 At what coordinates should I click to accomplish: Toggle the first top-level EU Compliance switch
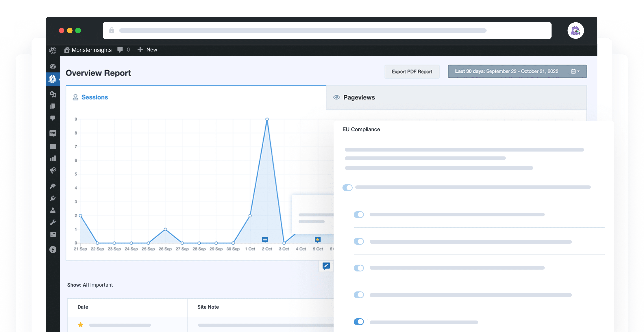[347, 187]
